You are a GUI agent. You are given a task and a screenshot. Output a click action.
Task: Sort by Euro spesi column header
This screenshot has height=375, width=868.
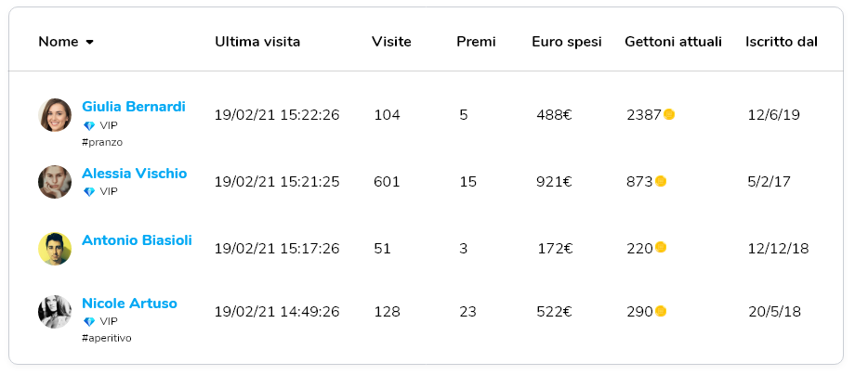coord(566,42)
